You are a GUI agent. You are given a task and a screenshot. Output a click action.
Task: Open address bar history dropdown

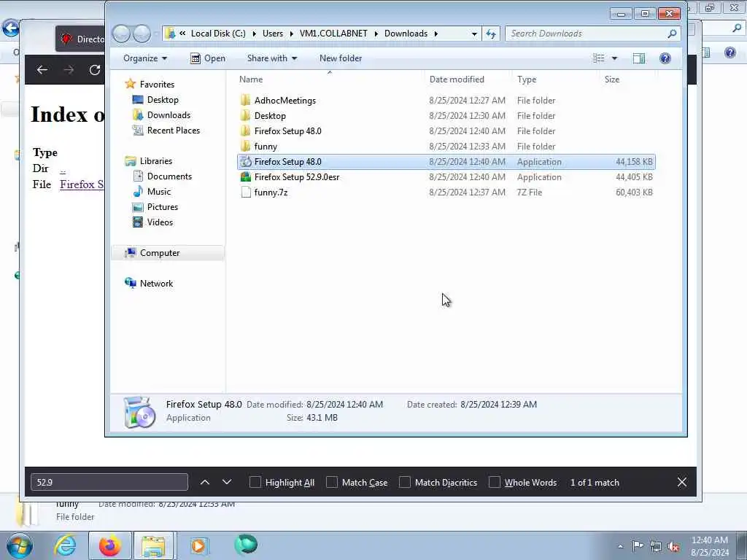[474, 34]
